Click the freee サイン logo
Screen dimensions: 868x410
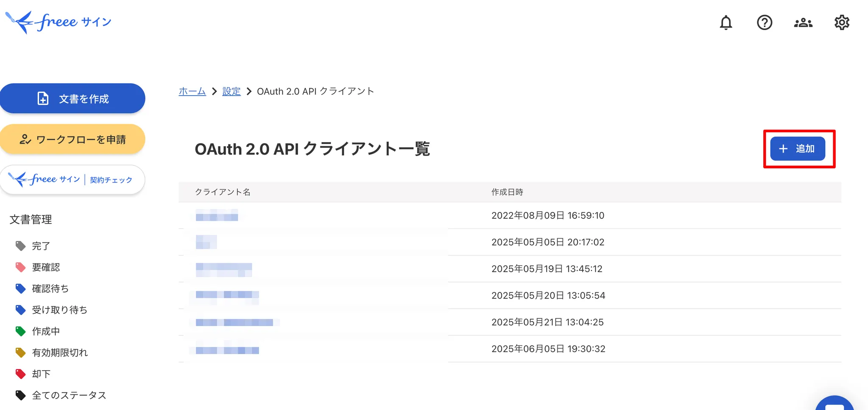tap(58, 22)
